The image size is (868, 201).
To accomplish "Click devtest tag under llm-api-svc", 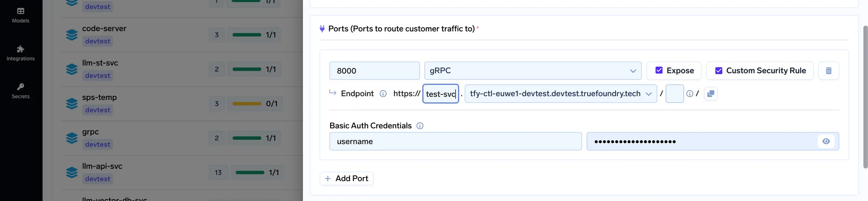I will (x=98, y=179).
